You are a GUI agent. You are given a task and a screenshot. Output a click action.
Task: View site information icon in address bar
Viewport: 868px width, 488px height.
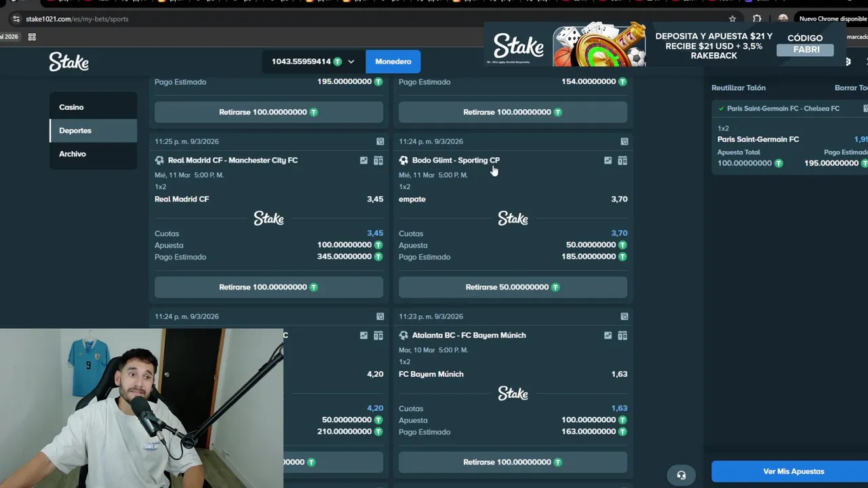[x=16, y=19]
